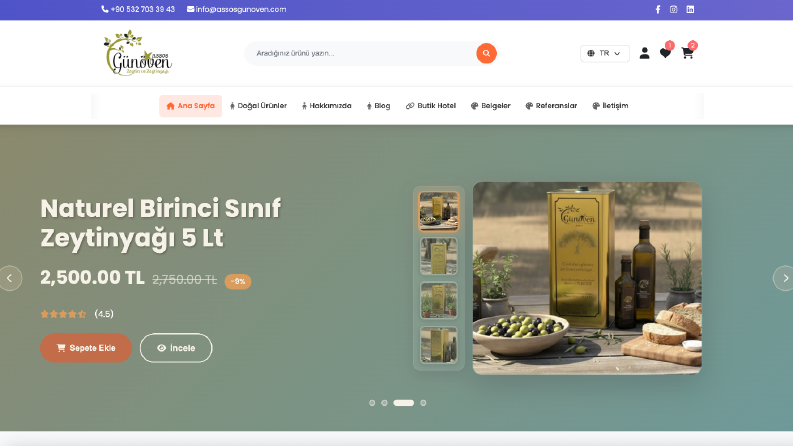Open Butik Hotel menu item
The image size is (793, 446).
[430, 106]
